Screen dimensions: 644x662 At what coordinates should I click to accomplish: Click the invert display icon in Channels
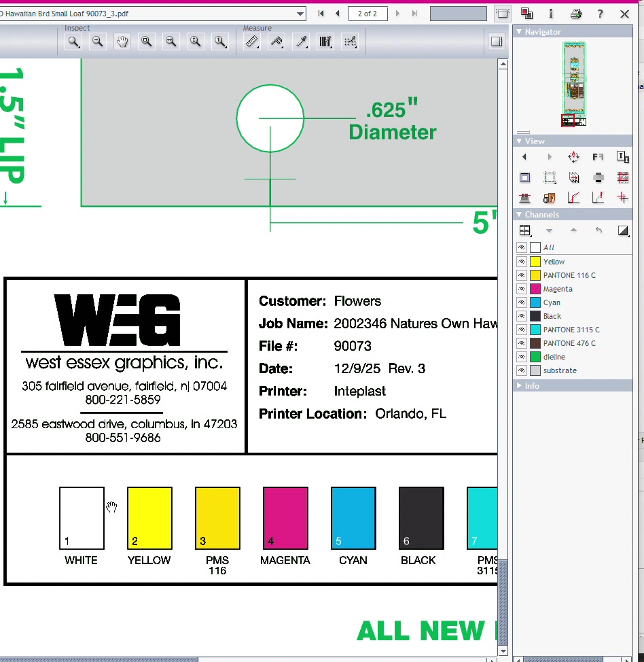[624, 230]
